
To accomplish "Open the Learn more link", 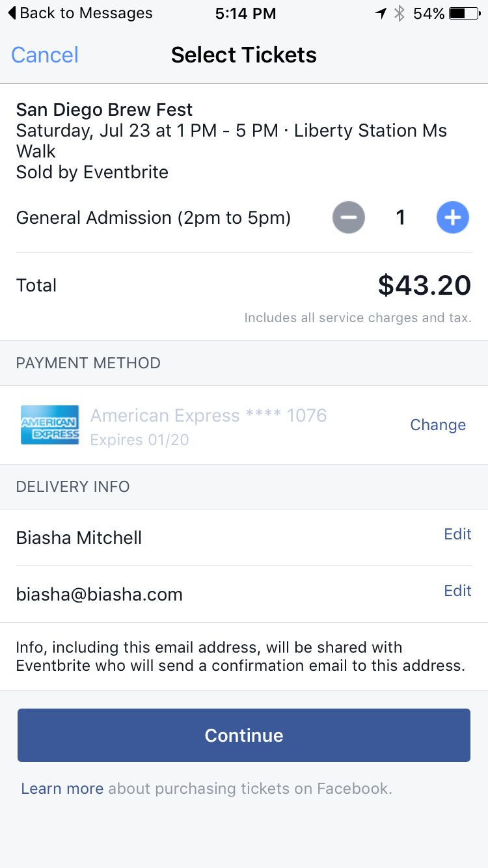I will coord(62,789).
